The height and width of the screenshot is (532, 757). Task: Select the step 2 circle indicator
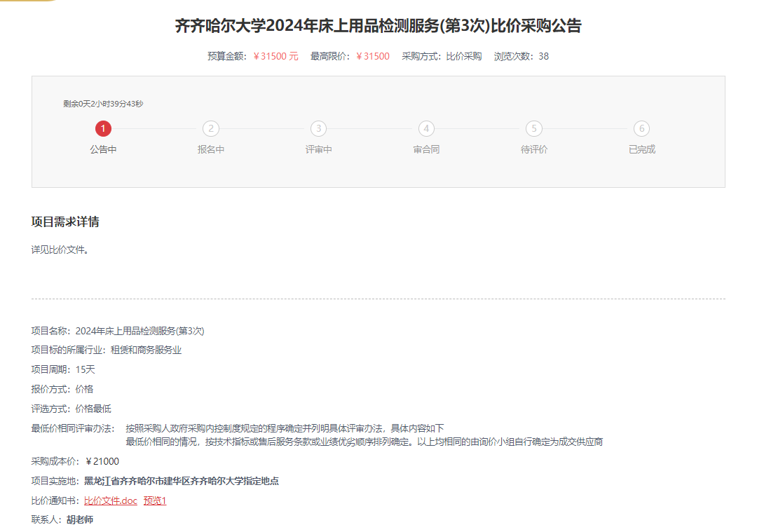coord(211,128)
